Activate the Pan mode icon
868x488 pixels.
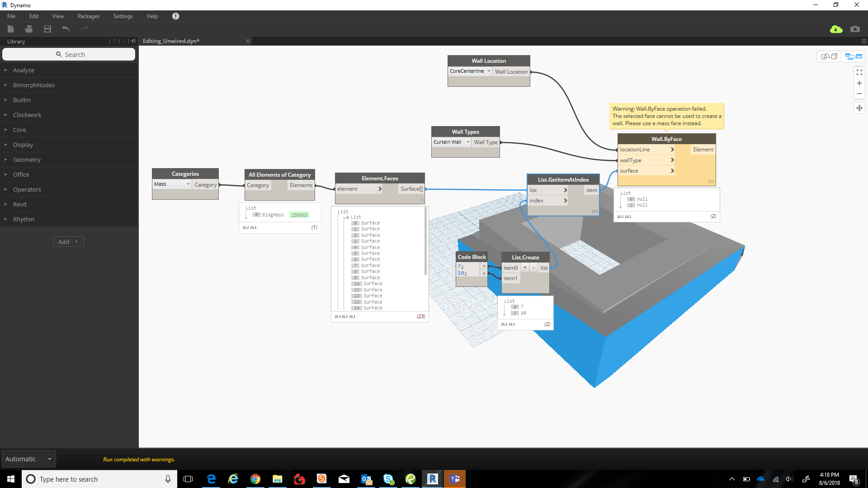tap(859, 108)
